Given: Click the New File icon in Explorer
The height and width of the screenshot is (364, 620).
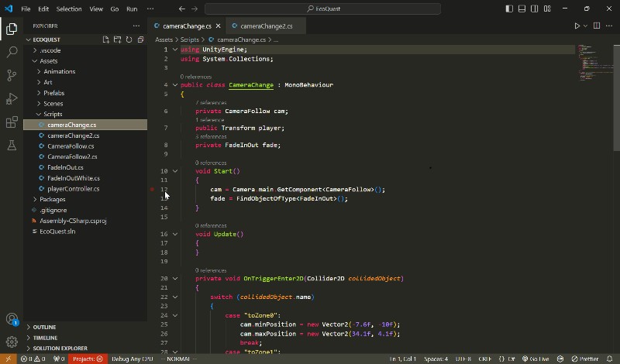Looking at the screenshot, I should click(106, 39).
